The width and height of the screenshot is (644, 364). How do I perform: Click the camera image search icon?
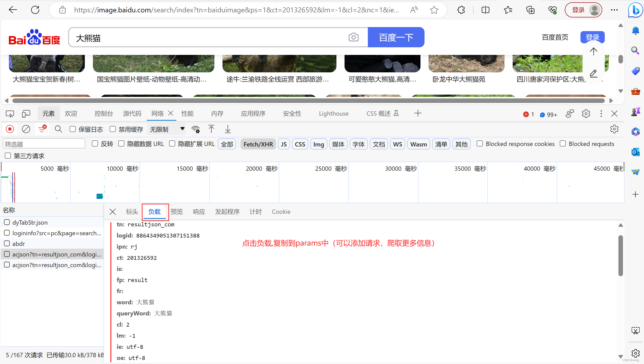tap(353, 37)
